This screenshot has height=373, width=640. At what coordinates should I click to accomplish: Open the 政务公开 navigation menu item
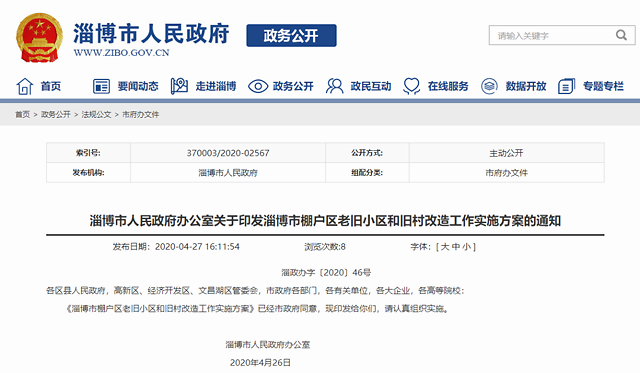pyautogui.click(x=293, y=86)
